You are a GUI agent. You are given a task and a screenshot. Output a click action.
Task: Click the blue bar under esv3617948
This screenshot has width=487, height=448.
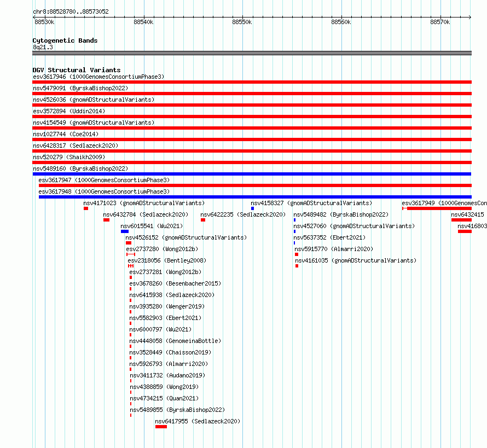click(x=255, y=197)
